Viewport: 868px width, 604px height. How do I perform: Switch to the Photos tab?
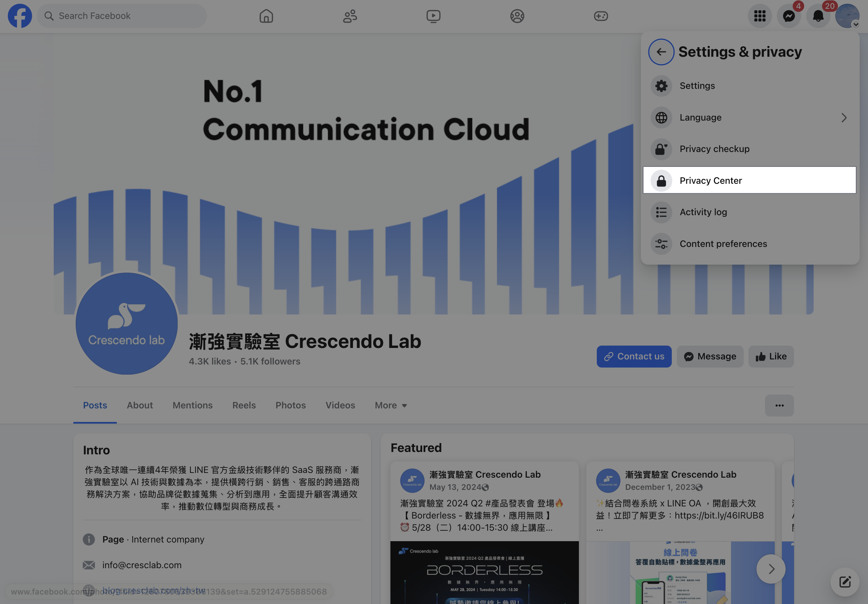290,405
